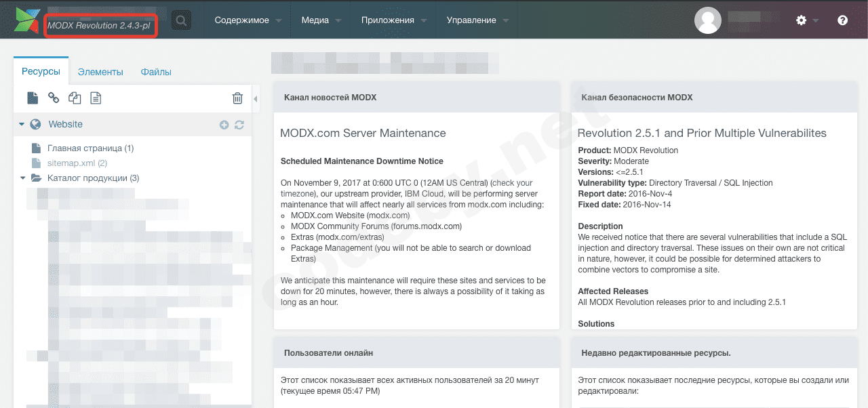Click the new static resource icon
The width and height of the screenshot is (868, 408).
tap(96, 98)
